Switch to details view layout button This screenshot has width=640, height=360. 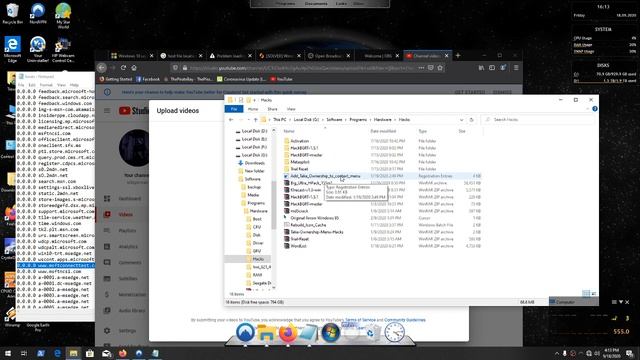(x=586, y=293)
